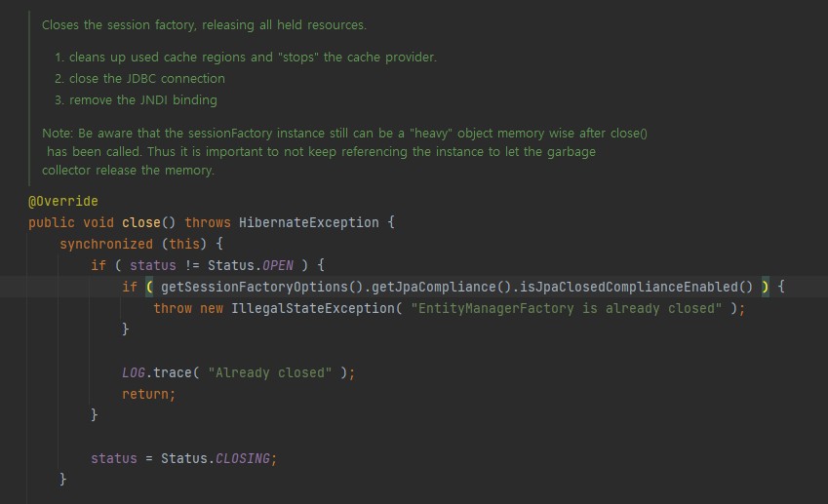This screenshot has width=828, height=504.
Task: Click the throw keyword
Action: (172, 308)
